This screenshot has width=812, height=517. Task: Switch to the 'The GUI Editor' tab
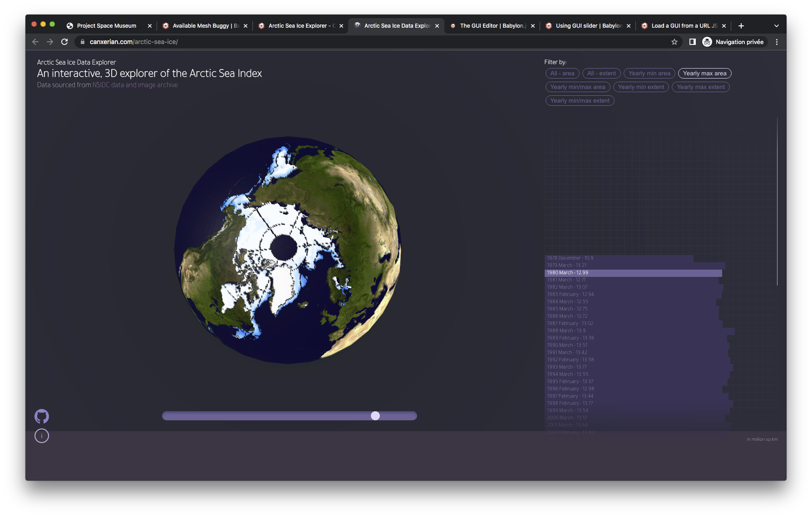[492, 26]
